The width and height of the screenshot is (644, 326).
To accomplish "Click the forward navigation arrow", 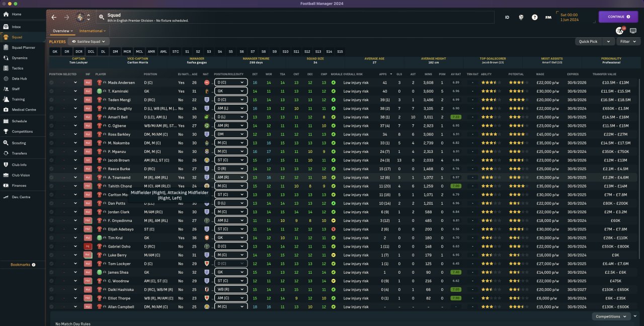I will [66, 17].
